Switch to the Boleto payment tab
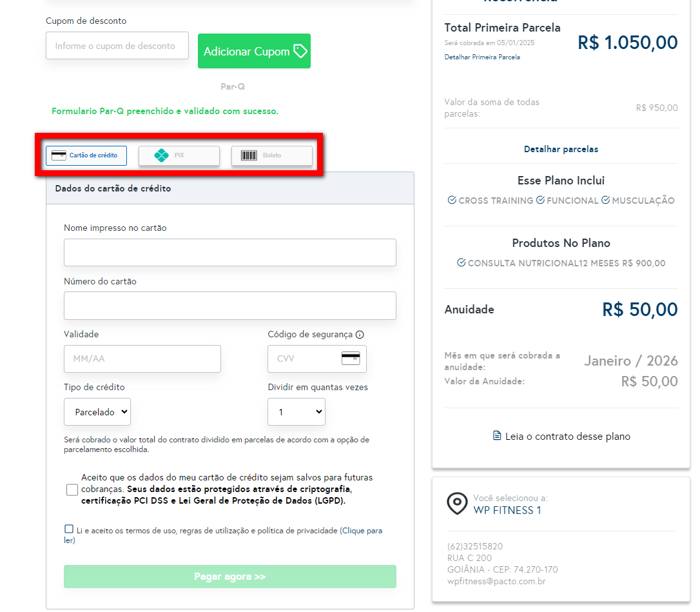Viewport: 700px width, 612px height. 272,155
